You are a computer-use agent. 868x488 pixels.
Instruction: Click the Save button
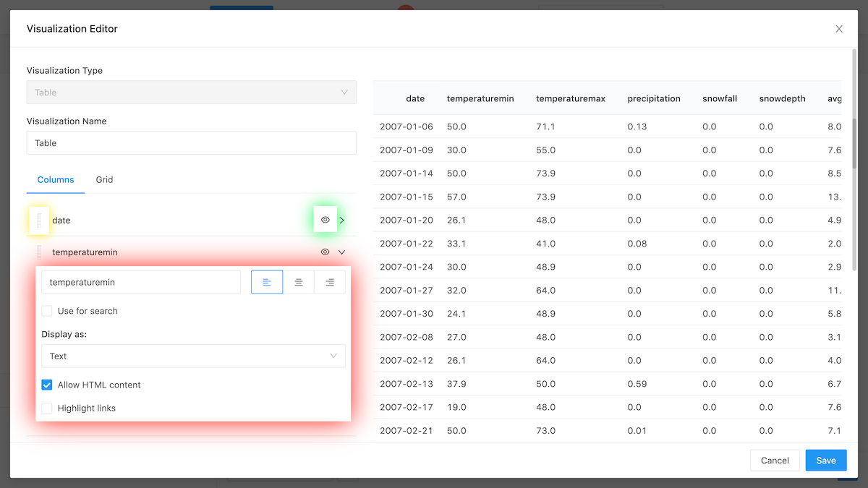pyautogui.click(x=825, y=461)
